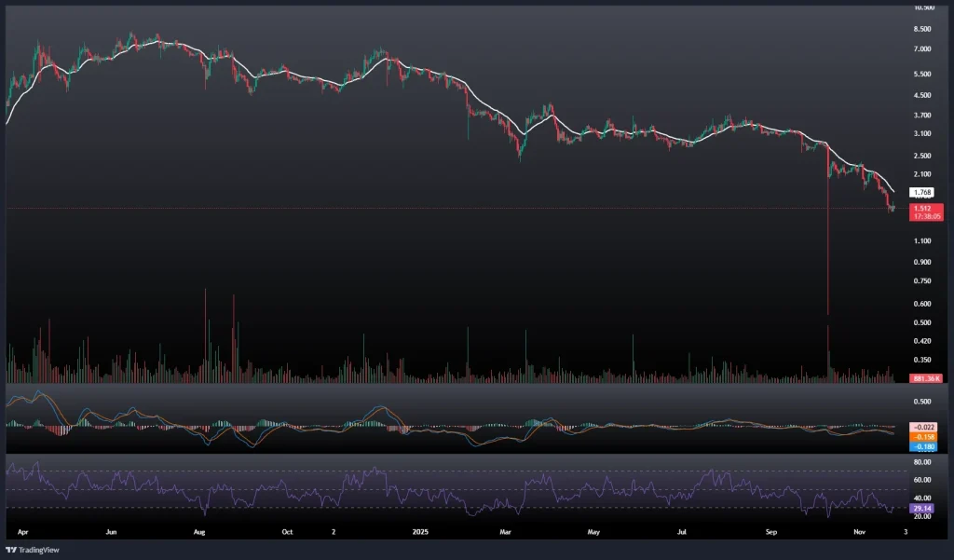The width and height of the screenshot is (954, 560).
Task: Select the May date on the time axis
Action: coord(593,533)
